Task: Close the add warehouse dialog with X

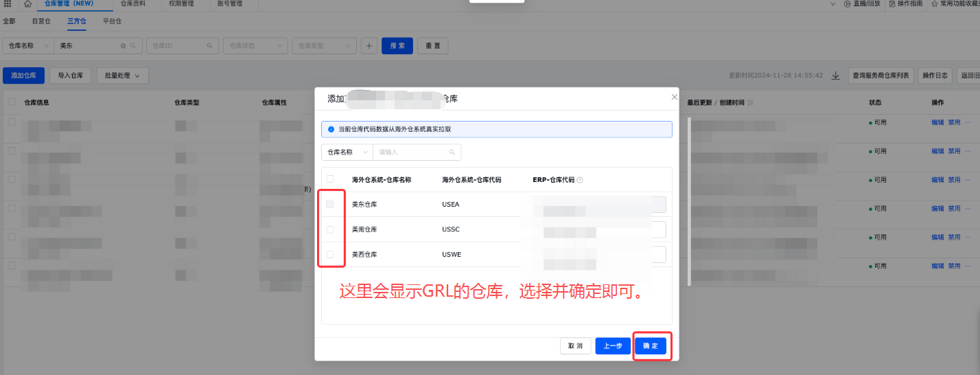Action: 674,98
